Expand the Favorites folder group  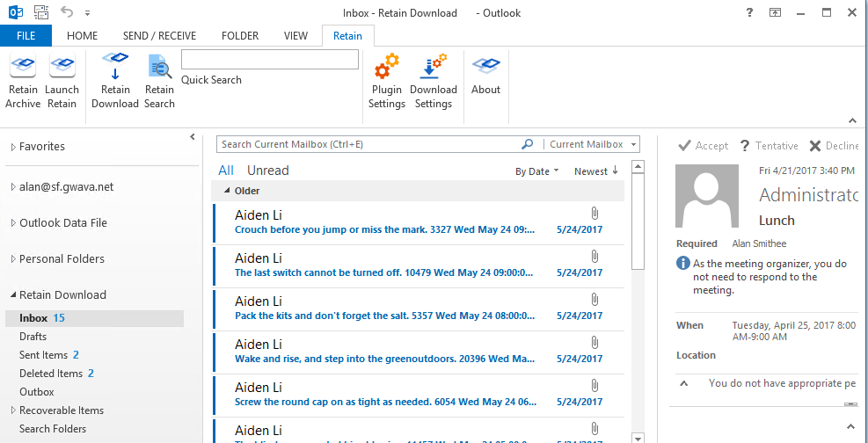click(x=13, y=147)
